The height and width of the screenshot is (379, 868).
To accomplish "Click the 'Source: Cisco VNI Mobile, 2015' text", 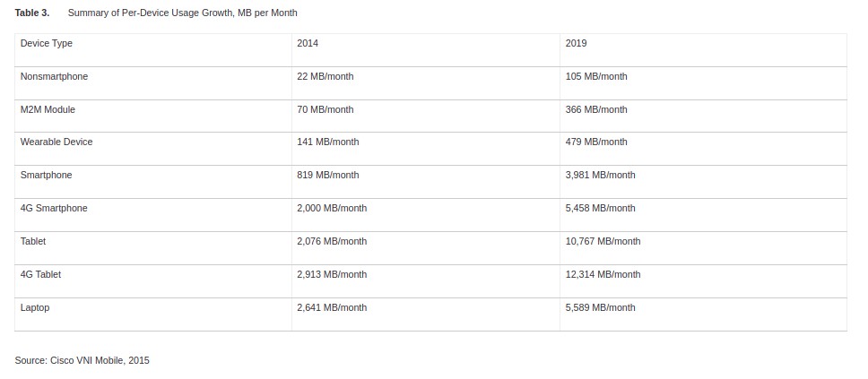I will 82,360.
